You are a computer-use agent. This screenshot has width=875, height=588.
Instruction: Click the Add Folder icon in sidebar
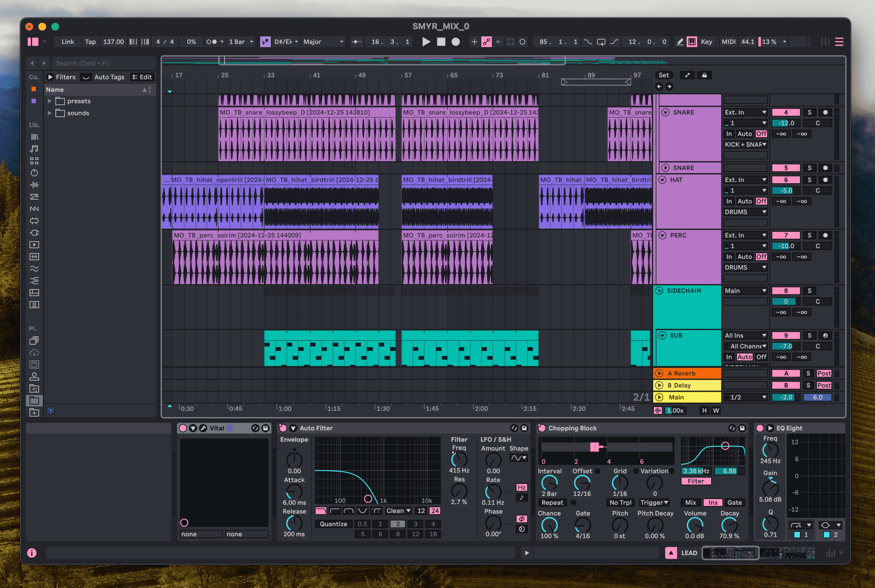(x=34, y=413)
